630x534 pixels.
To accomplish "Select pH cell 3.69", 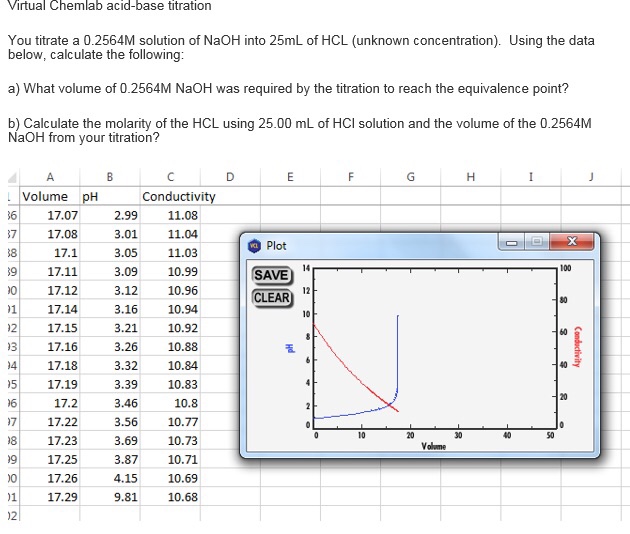I will click(x=110, y=441).
